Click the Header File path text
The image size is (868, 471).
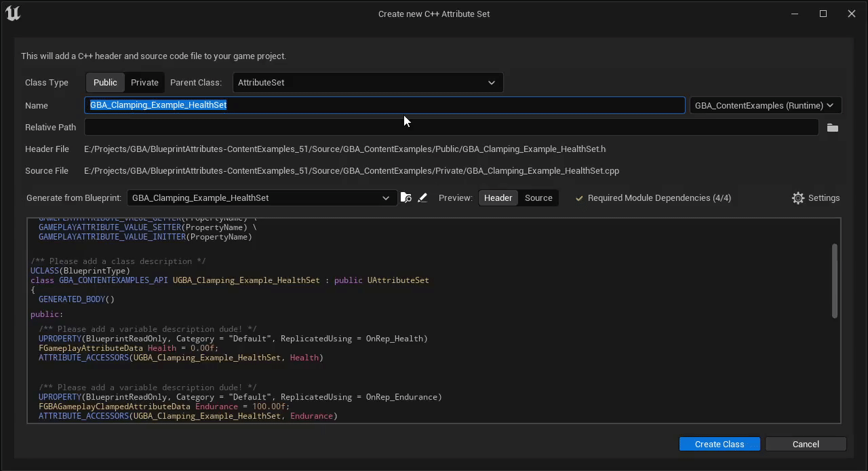pos(344,149)
